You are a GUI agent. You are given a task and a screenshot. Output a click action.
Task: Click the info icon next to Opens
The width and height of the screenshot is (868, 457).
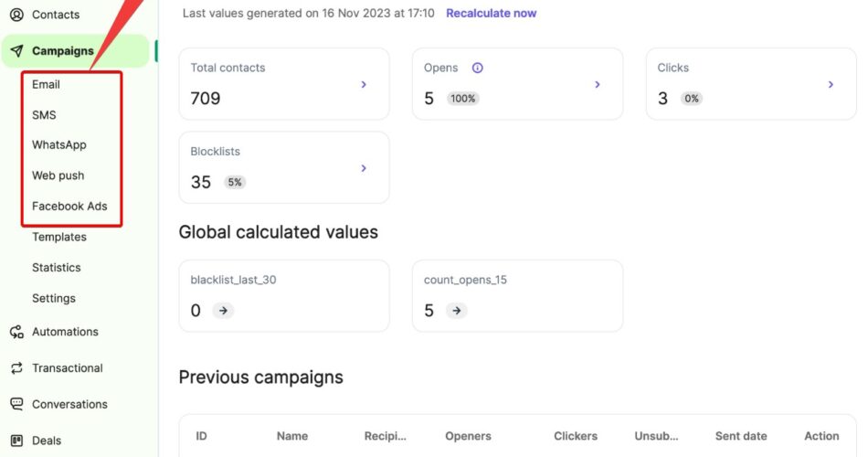477,68
